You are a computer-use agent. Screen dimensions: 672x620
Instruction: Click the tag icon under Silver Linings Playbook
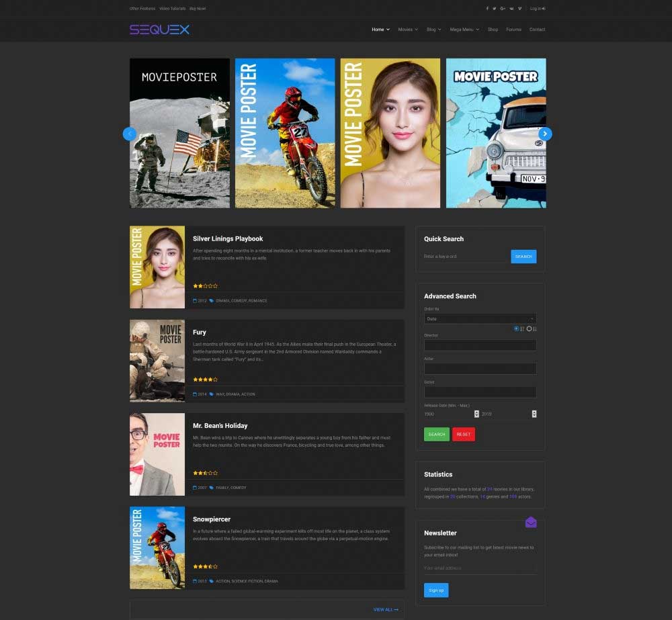tap(211, 301)
